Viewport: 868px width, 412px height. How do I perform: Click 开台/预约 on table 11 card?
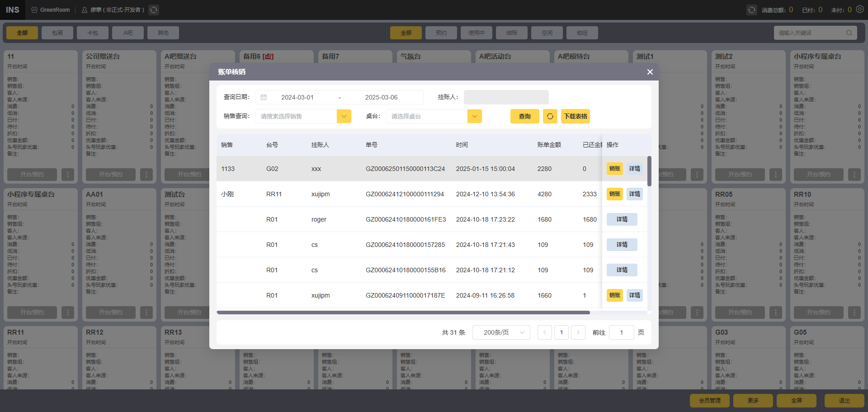tap(32, 174)
